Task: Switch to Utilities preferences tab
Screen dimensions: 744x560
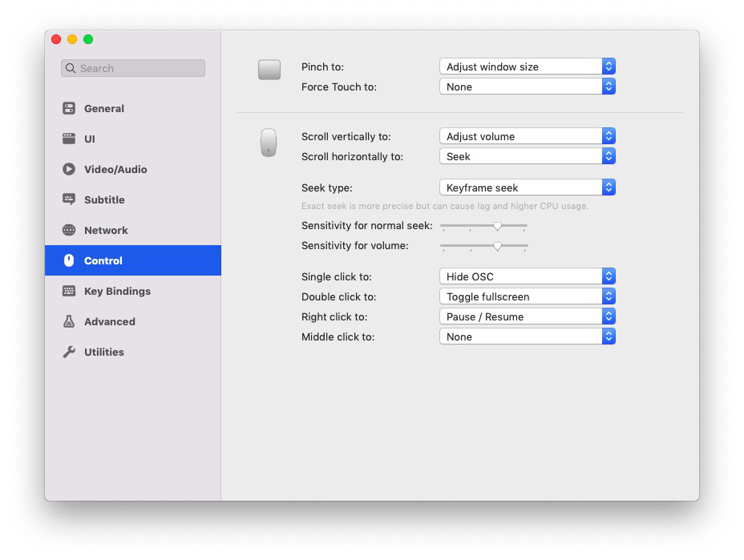Action: (x=133, y=352)
